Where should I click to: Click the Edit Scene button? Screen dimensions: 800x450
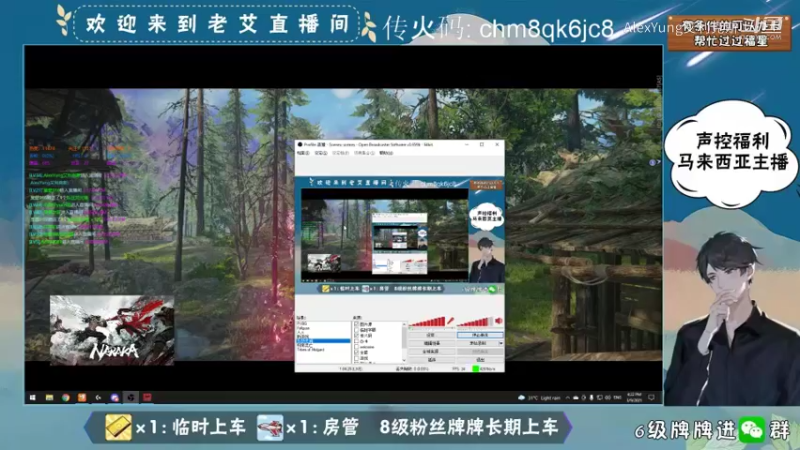click(x=432, y=343)
